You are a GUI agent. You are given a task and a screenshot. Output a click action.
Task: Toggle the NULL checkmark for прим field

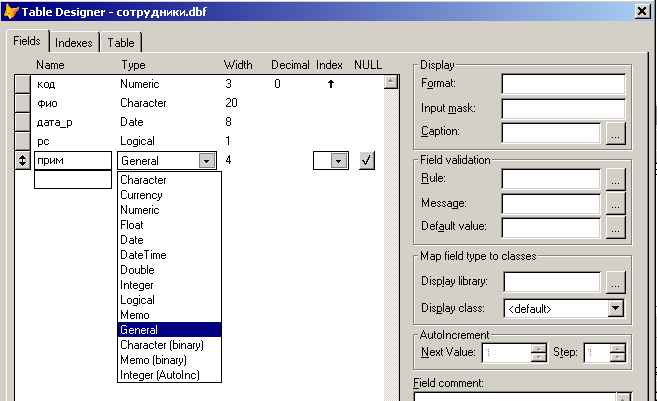tap(366, 160)
